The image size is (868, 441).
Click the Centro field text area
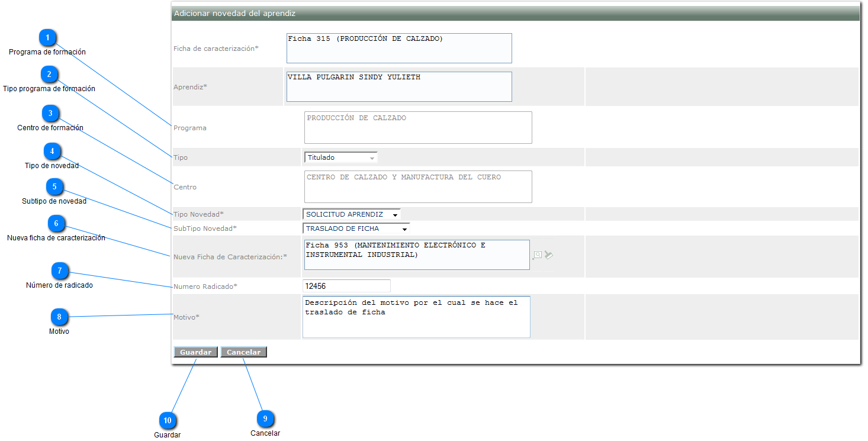click(418, 187)
